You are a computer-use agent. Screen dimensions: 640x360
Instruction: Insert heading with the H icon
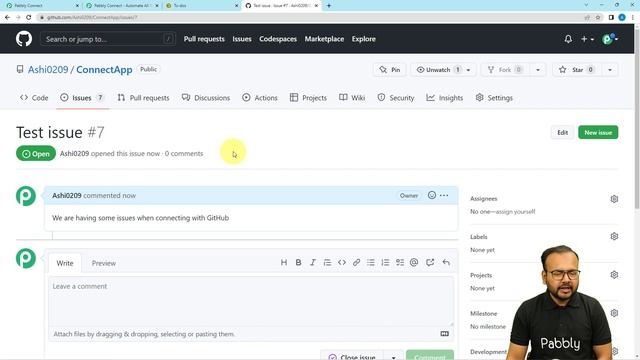point(284,262)
